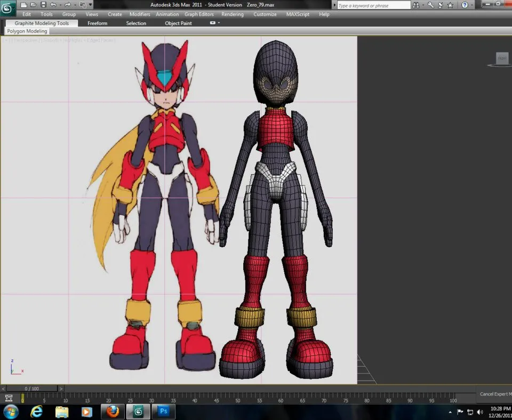Open the Subscription Center wrench icon
This screenshot has height=420, width=512.
tap(430, 5)
